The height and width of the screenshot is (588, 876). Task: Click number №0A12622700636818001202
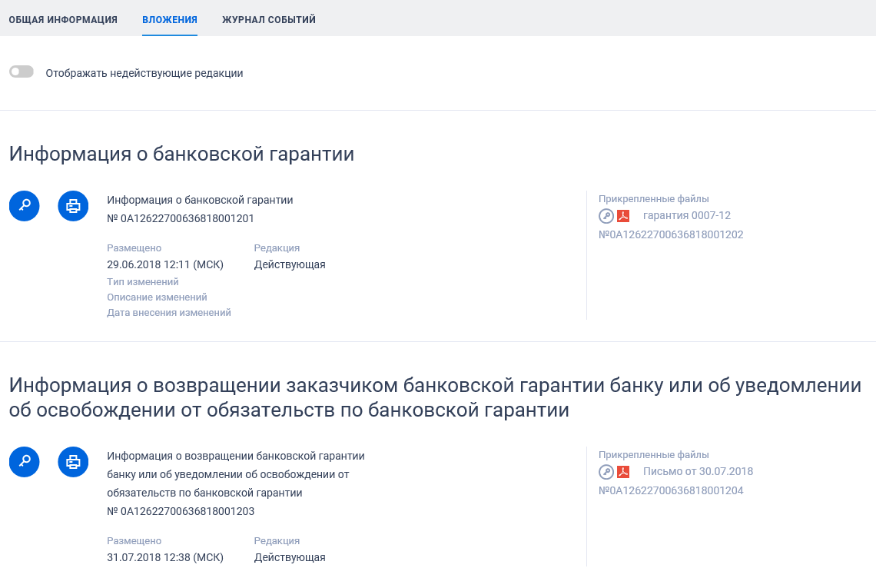671,234
